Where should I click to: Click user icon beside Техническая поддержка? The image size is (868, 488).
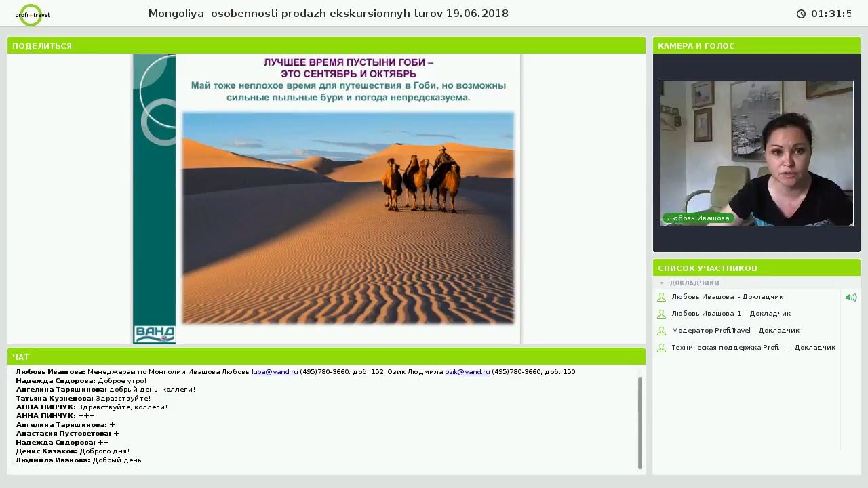click(662, 348)
